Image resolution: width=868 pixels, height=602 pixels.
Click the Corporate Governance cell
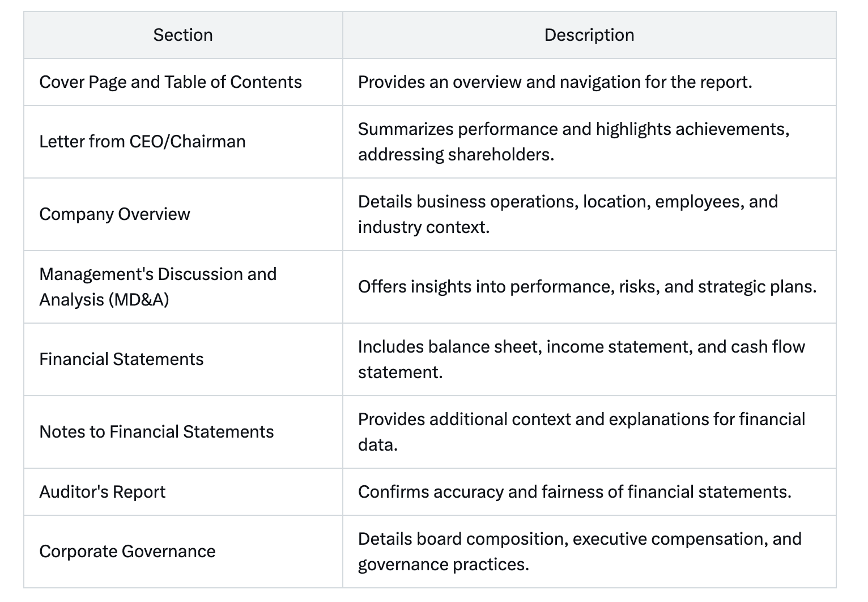(x=183, y=552)
